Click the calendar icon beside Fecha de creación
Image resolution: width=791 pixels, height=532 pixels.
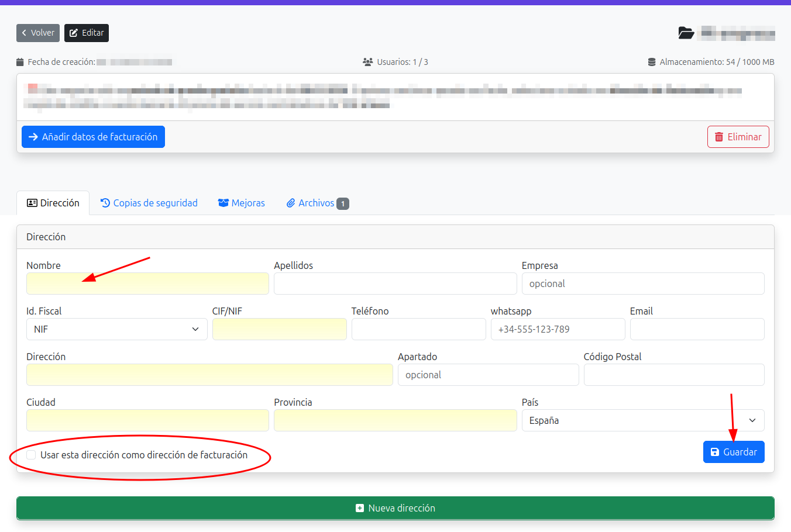pyautogui.click(x=20, y=62)
